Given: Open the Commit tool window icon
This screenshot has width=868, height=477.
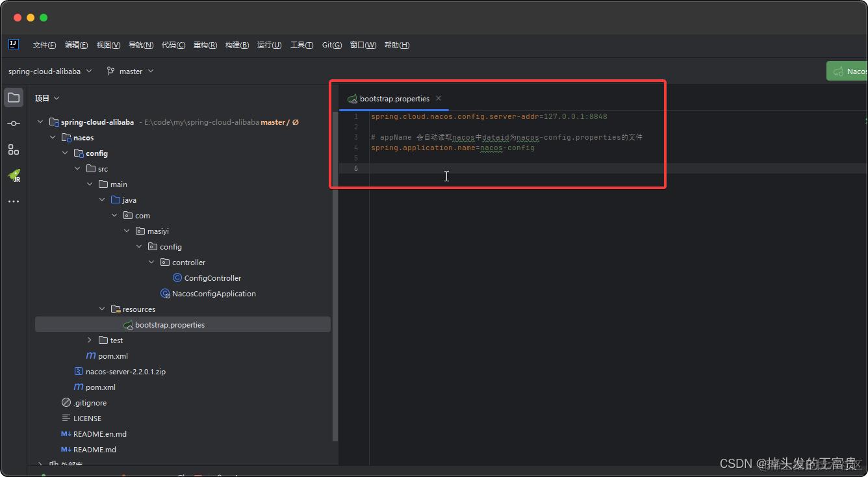Looking at the screenshot, I should click(x=14, y=123).
